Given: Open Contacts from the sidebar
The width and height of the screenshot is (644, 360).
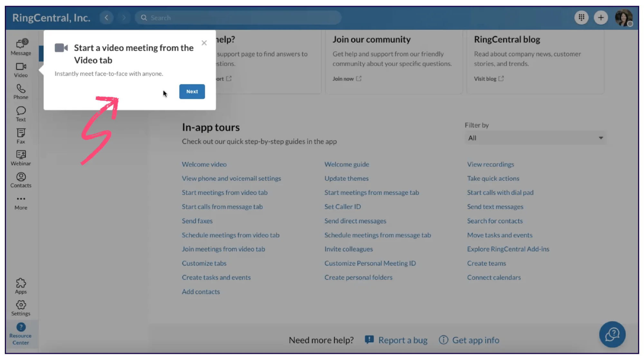Looking at the screenshot, I should pos(21,180).
